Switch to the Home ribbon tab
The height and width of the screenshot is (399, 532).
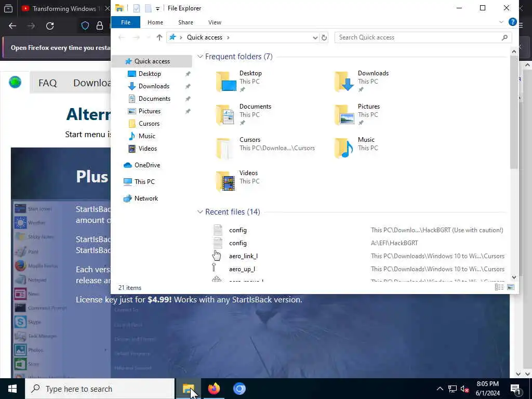[x=155, y=22]
